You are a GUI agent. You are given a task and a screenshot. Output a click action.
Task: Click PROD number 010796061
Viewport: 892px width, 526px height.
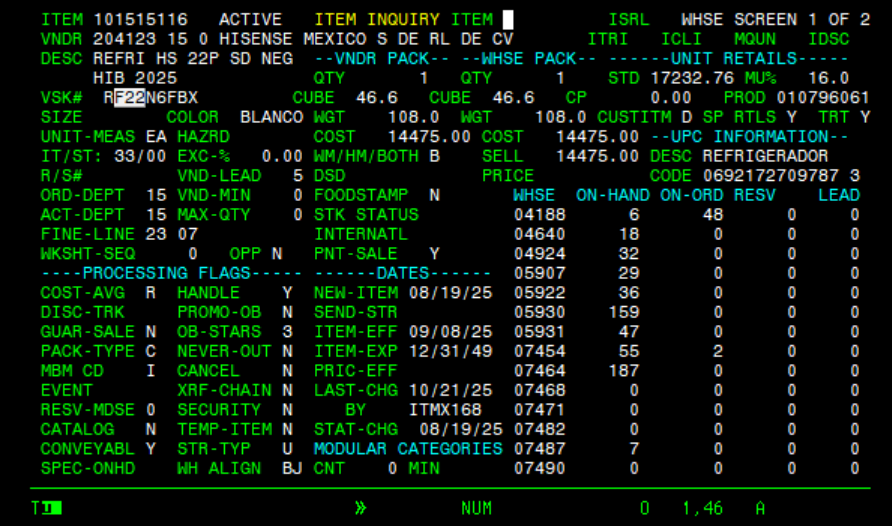point(823,98)
